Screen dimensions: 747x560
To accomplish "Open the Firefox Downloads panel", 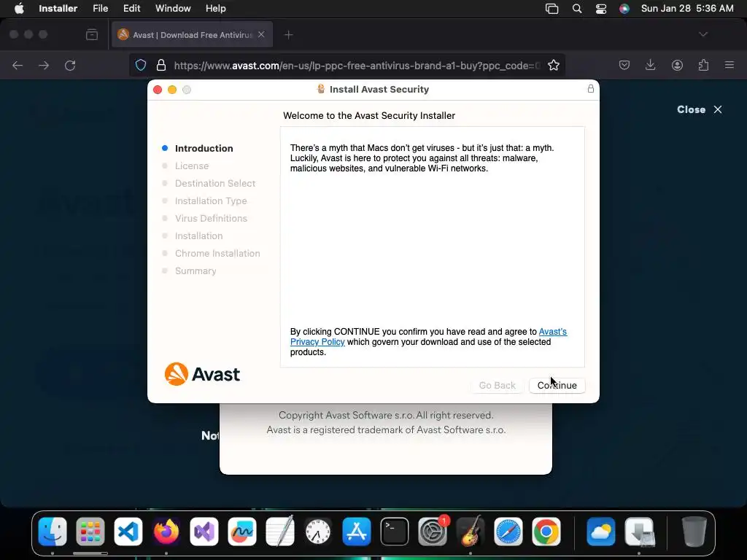I will (x=650, y=65).
